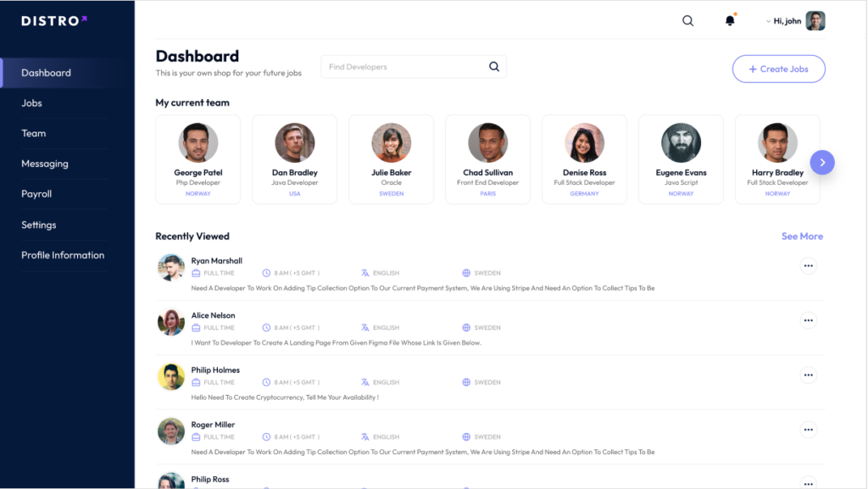This screenshot has height=489, width=868.
Task: Click Alice Nelson's profile photo
Action: pyautogui.click(x=171, y=322)
